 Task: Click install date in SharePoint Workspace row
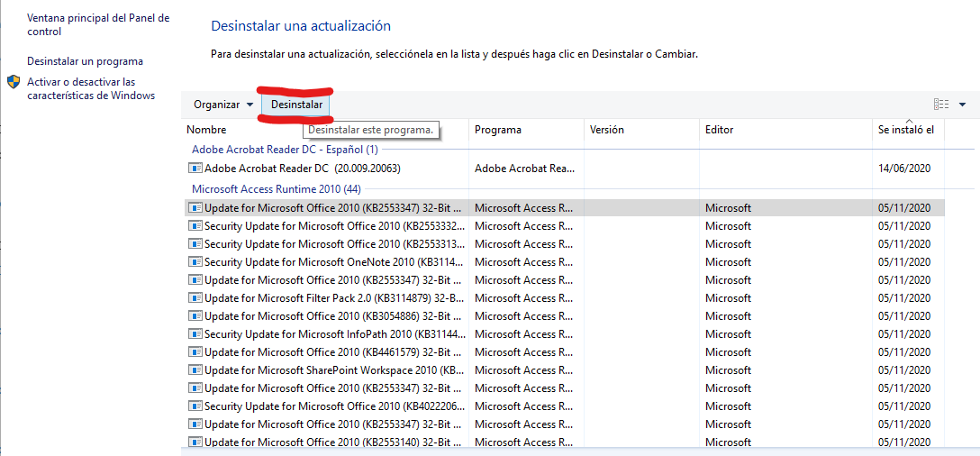click(x=904, y=369)
